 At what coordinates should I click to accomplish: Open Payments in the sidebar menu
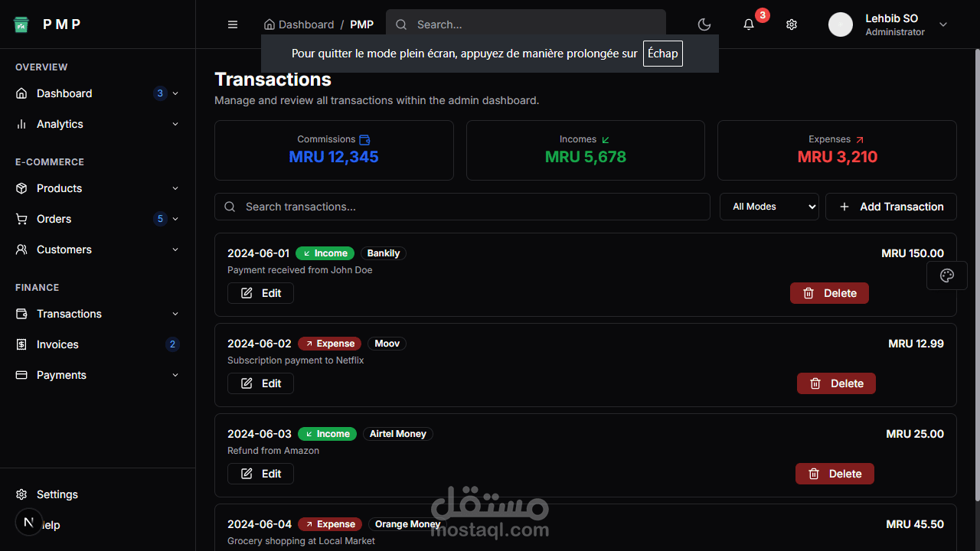pos(98,375)
